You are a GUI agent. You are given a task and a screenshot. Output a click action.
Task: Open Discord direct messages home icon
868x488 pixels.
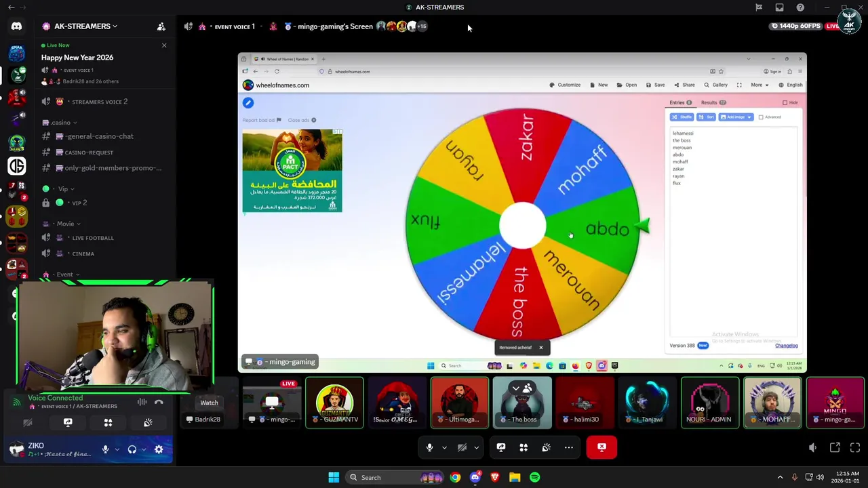pyautogui.click(x=16, y=26)
